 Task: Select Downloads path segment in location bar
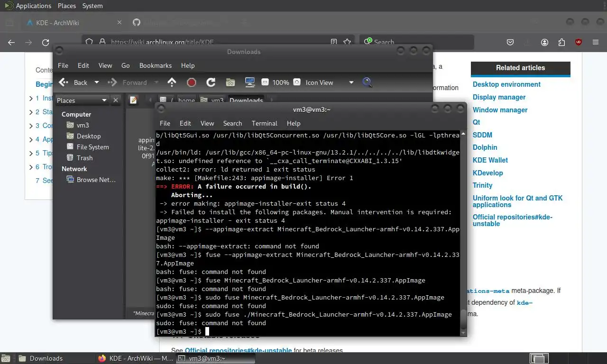click(x=246, y=100)
